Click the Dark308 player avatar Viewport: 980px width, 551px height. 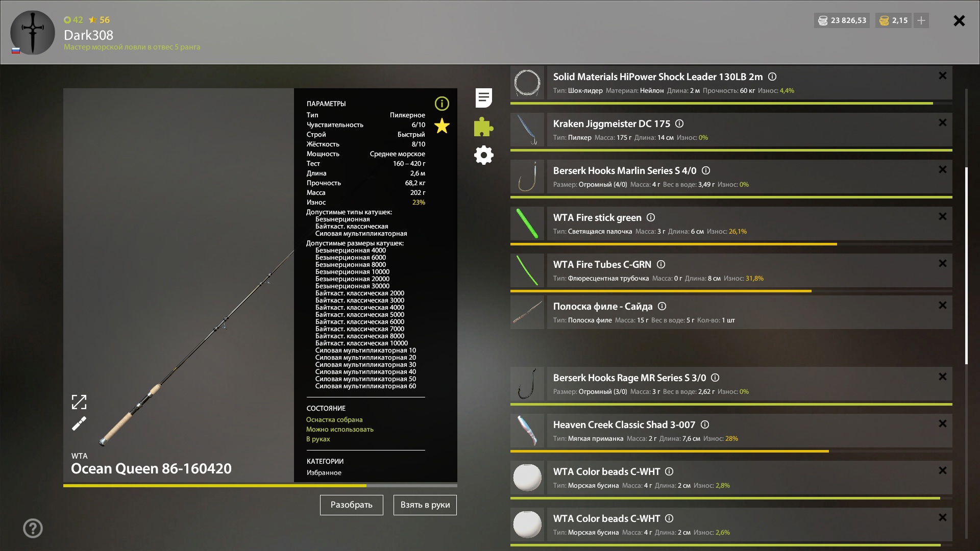pos(33,33)
